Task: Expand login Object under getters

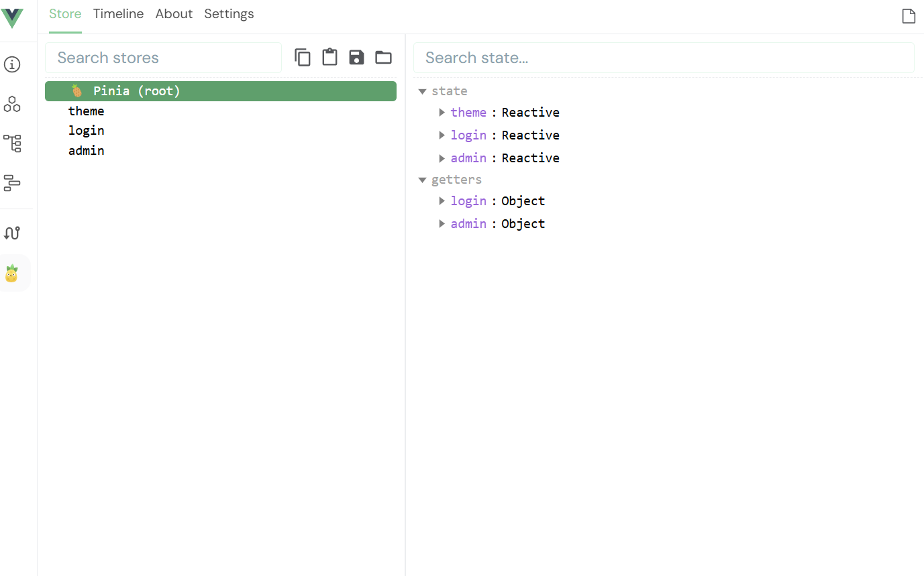Action: point(442,200)
